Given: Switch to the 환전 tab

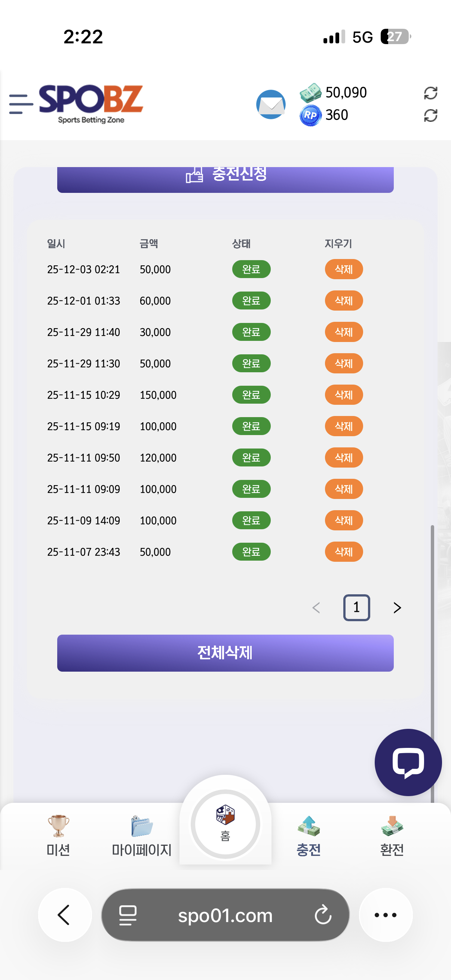Looking at the screenshot, I should click(x=392, y=835).
